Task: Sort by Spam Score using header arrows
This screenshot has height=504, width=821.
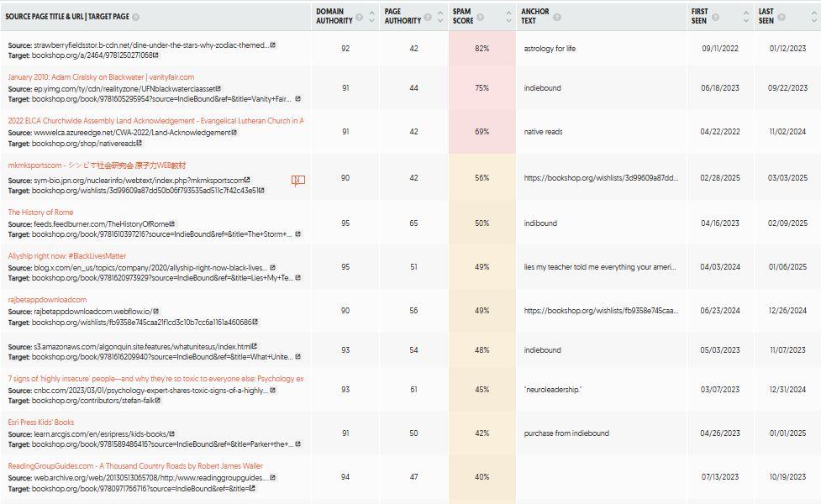Action: click(x=508, y=17)
